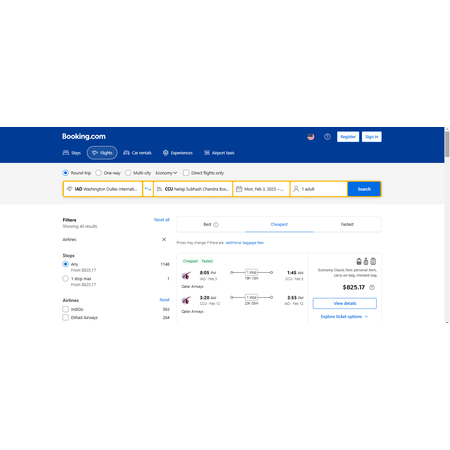This screenshot has width=450, height=450.
Task: Click the 1 stop label on the outbound flight
Action: (252, 272)
